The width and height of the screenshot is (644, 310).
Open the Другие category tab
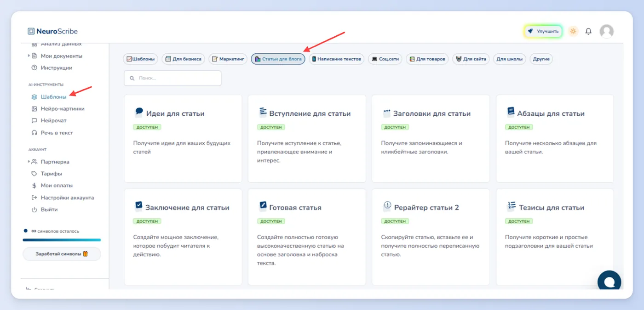point(541,59)
